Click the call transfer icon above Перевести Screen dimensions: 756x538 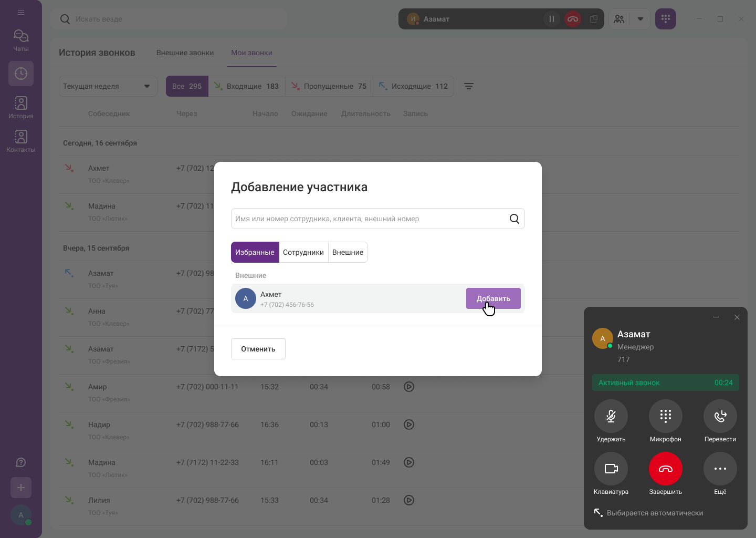pos(720,416)
